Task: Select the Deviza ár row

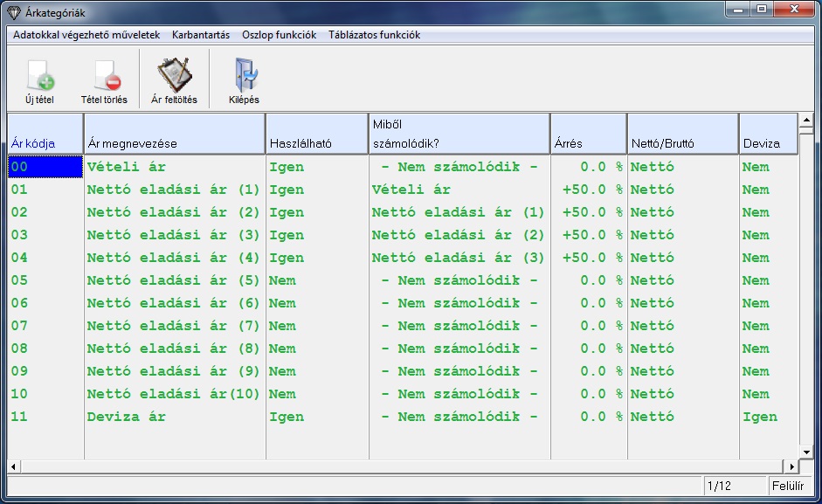Action: tap(127, 417)
